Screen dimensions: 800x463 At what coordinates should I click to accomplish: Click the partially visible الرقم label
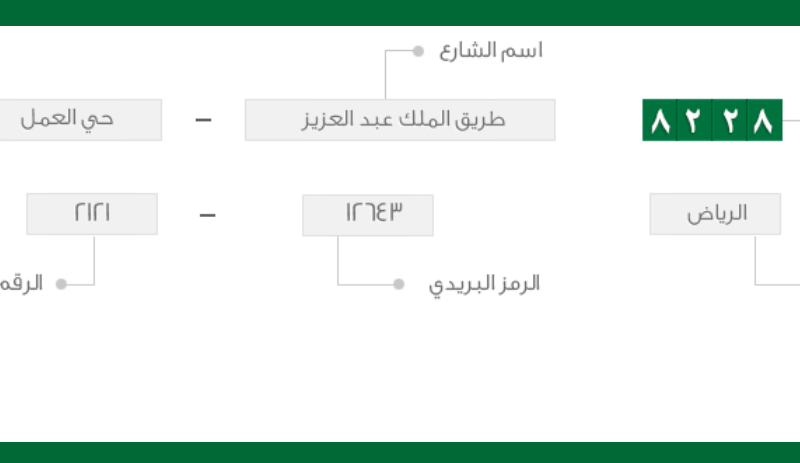click(21, 283)
